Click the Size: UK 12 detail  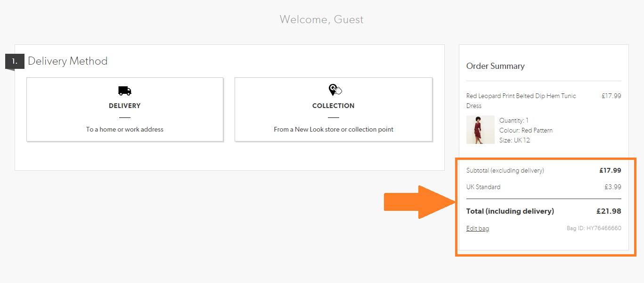coord(514,140)
